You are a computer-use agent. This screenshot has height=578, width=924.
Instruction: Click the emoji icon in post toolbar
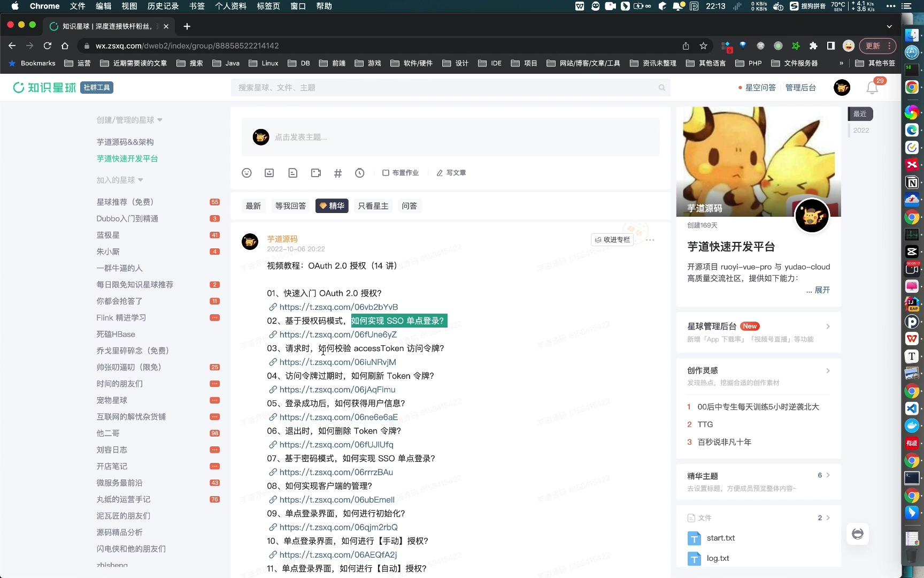[247, 173]
